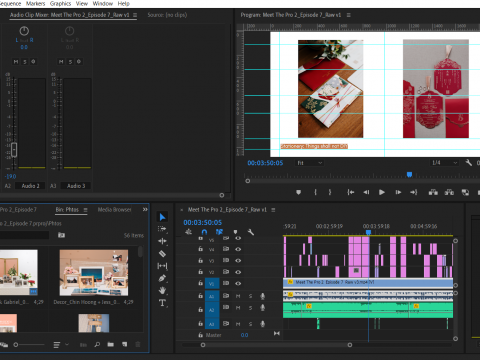Click Find magnifier in Project panel
This screenshot has width=480, height=360.
coord(97,344)
